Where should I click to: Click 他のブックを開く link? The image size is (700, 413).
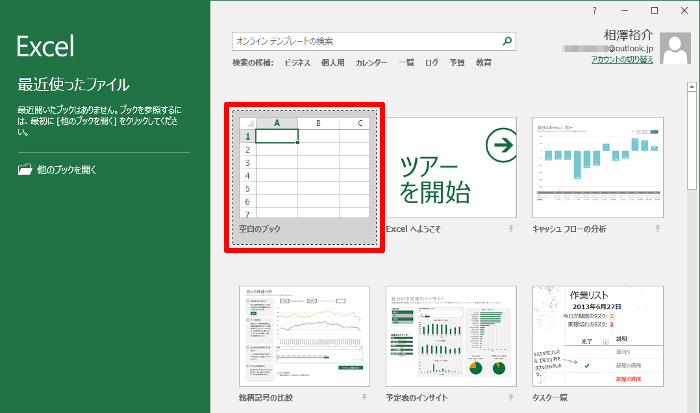pos(67,170)
